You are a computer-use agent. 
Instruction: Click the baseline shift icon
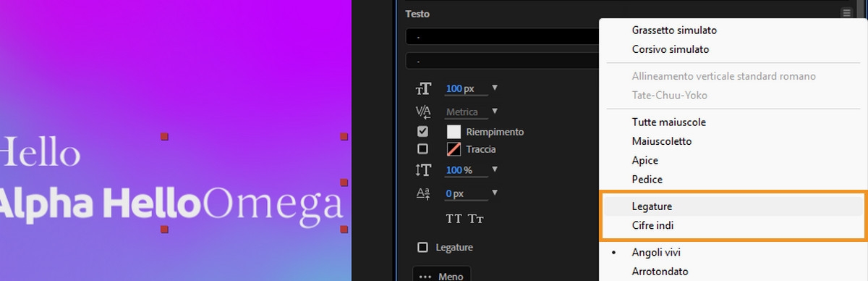(423, 193)
